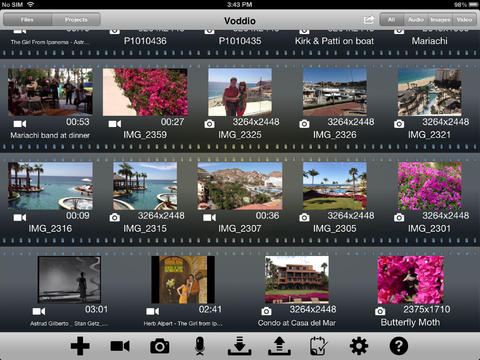Tap the Wi-Fi status icon
Image resolution: width=480 pixels, height=360 pixels.
pyautogui.click(x=31, y=4)
